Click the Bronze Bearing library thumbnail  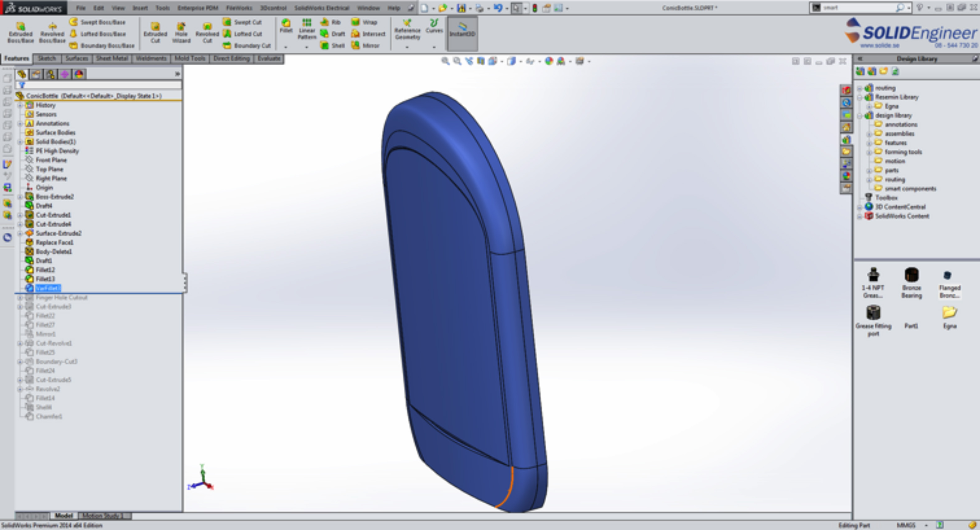[911, 275]
